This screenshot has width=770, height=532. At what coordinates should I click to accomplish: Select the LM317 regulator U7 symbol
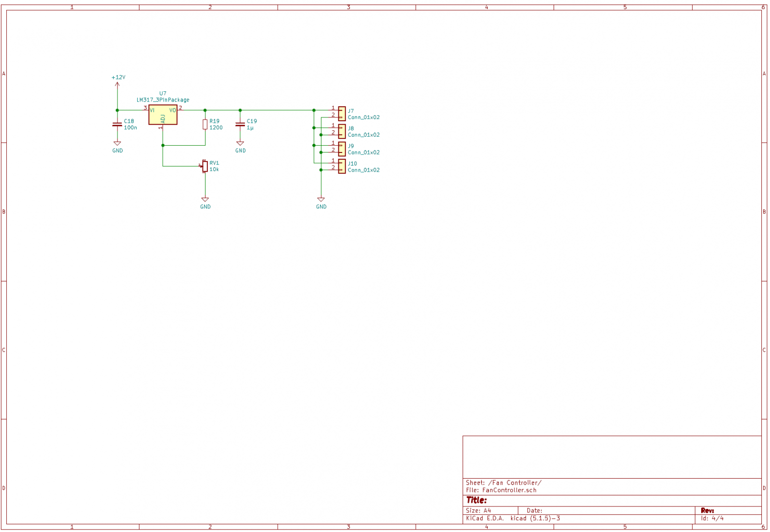[x=163, y=114]
